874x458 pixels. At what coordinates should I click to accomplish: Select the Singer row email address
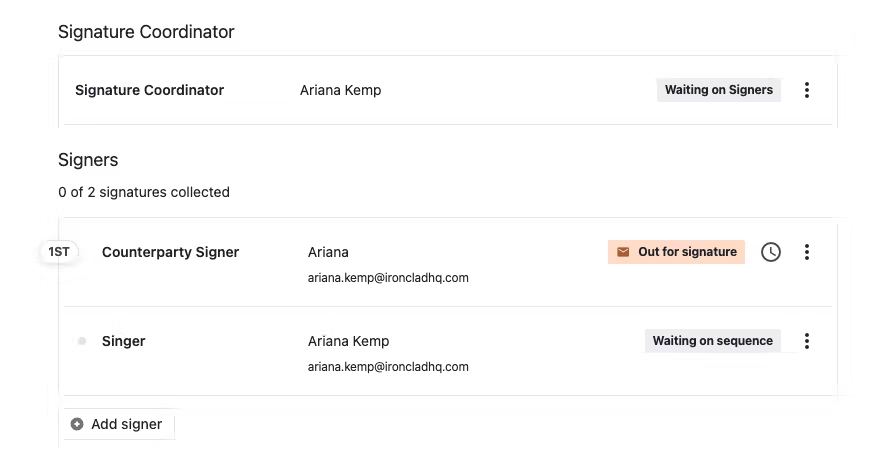coord(388,367)
